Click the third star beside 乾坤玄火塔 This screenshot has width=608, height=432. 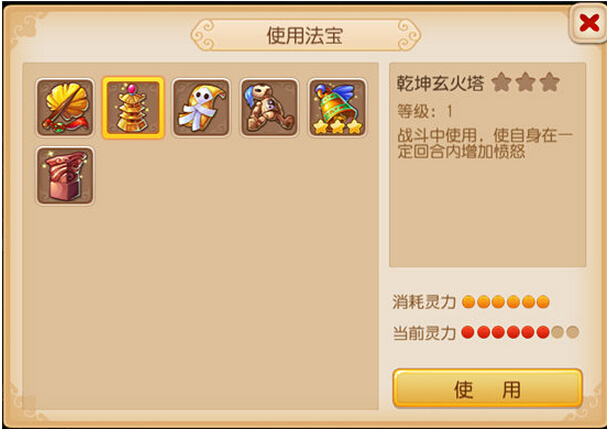coord(549,82)
